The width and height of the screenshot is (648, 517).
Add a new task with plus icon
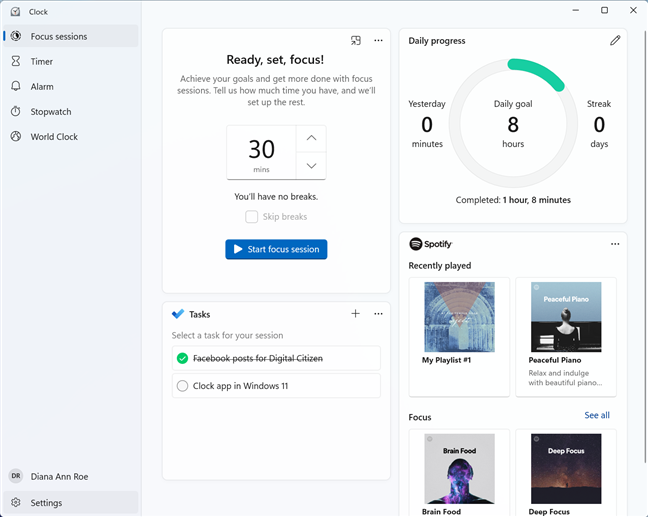pyautogui.click(x=355, y=314)
